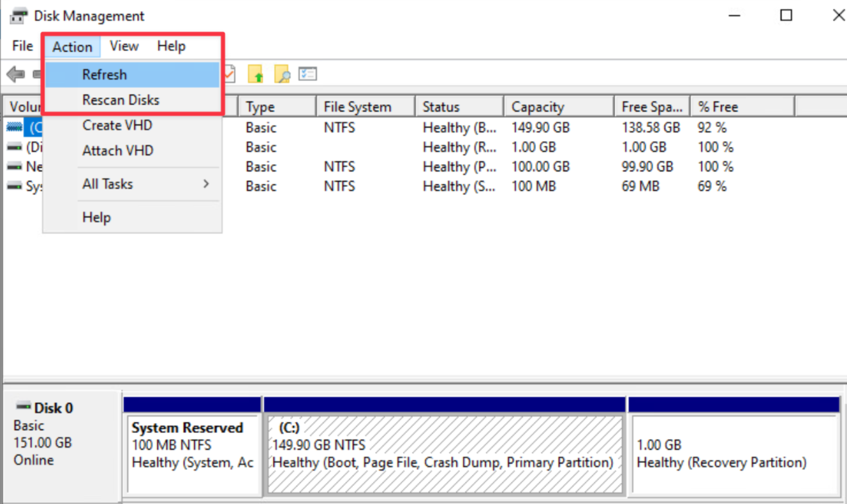847x504 pixels.
Task: Click the checklist settings toolbar icon
Action: click(308, 74)
